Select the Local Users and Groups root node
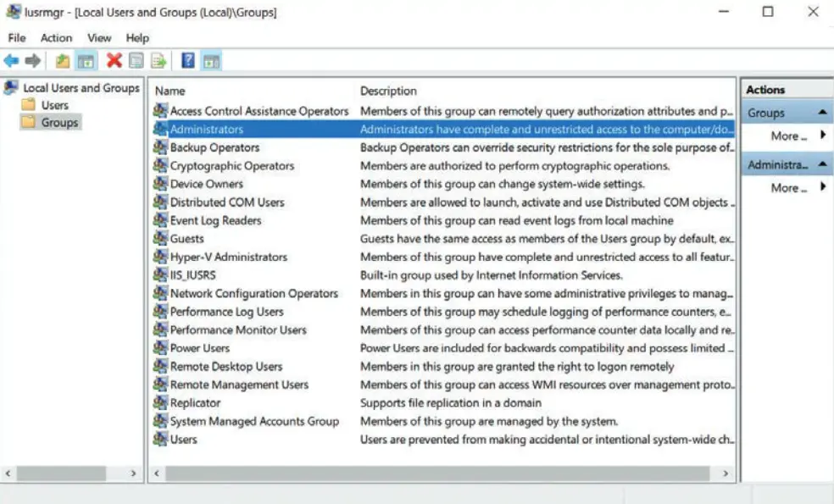The width and height of the screenshot is (834, 504). pos(81,88)
